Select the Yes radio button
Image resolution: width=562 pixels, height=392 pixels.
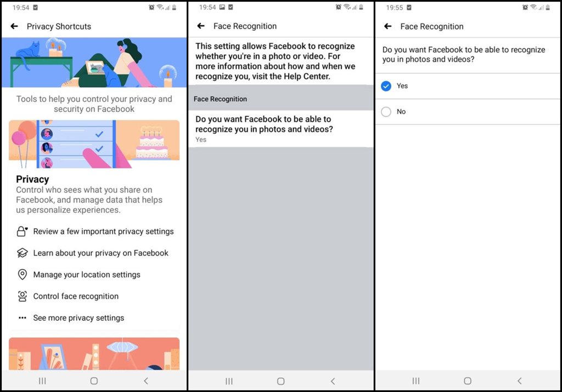[x=386, y=86]
